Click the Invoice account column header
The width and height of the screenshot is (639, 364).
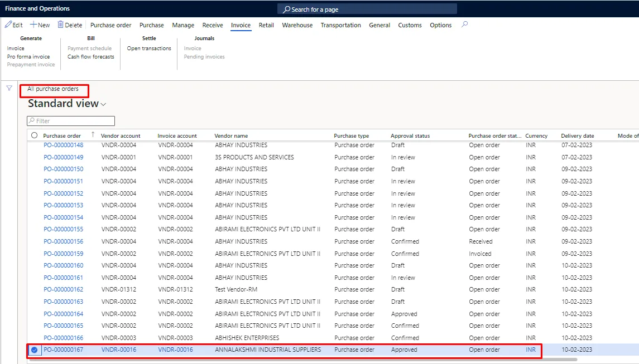tap(177, 136)
